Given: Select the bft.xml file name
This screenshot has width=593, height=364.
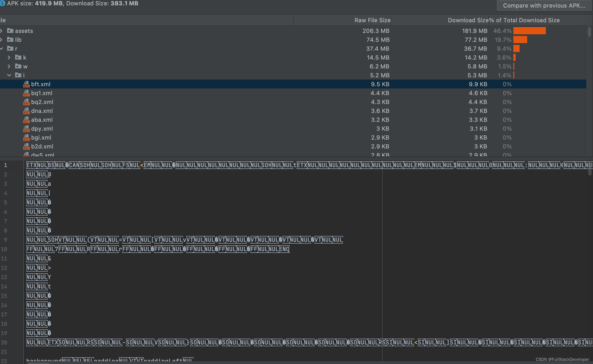Looking at the screenshot, I should (x=41, y=84).
